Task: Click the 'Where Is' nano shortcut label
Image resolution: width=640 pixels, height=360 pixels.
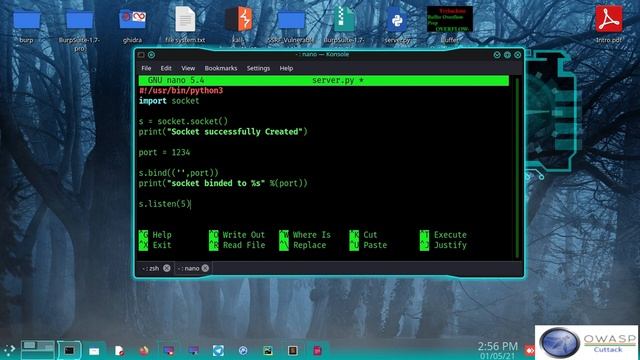Action: tap(312, 235)
